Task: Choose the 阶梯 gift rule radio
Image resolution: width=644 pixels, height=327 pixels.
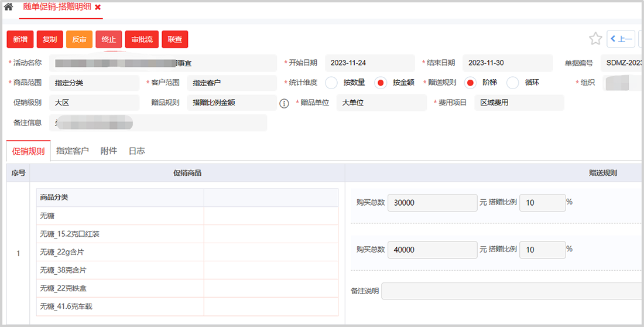Action: pos(470,83)
